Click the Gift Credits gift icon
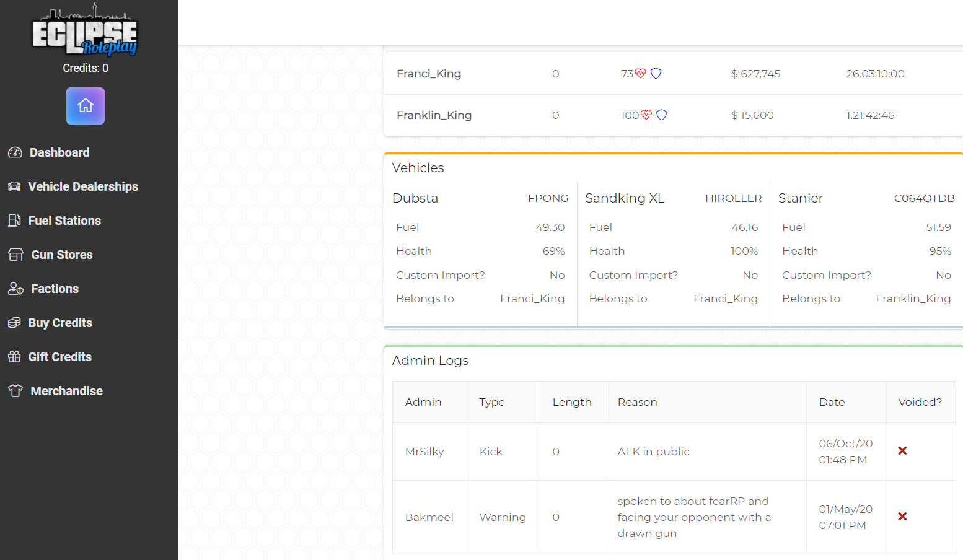 tap(14, 357)
